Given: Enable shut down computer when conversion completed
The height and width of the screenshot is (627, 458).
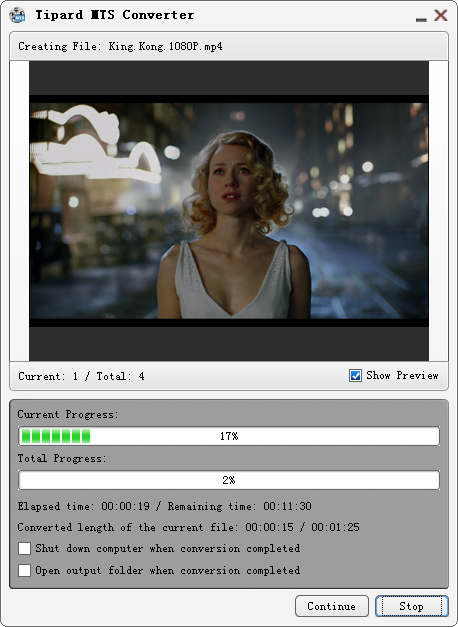Looking at the screenshot, I should coord(24,548).
